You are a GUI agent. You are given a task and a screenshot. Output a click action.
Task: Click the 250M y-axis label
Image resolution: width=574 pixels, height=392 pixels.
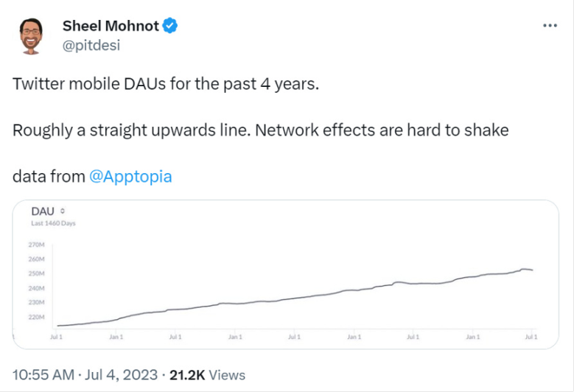[36, 273]
